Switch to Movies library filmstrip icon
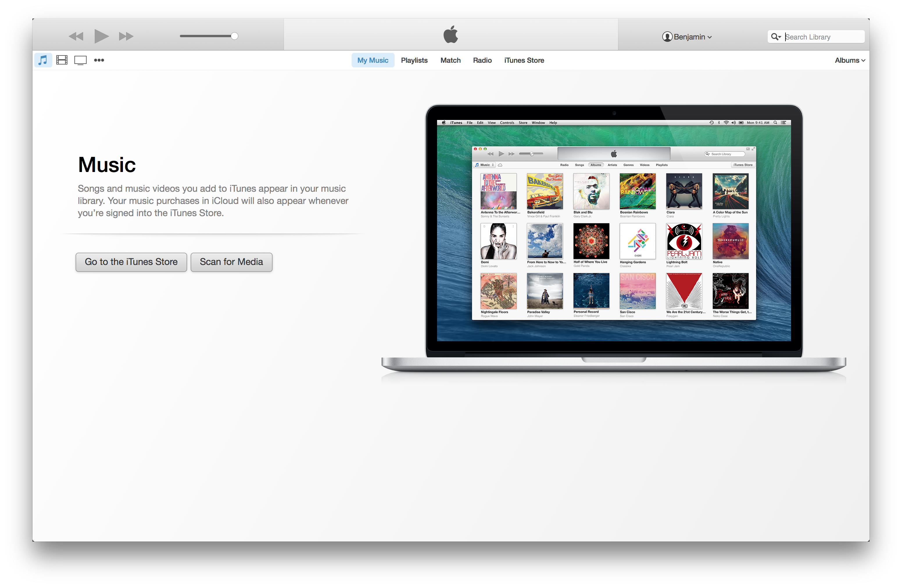This screenshot has width=902, height=588. (62, 60)
